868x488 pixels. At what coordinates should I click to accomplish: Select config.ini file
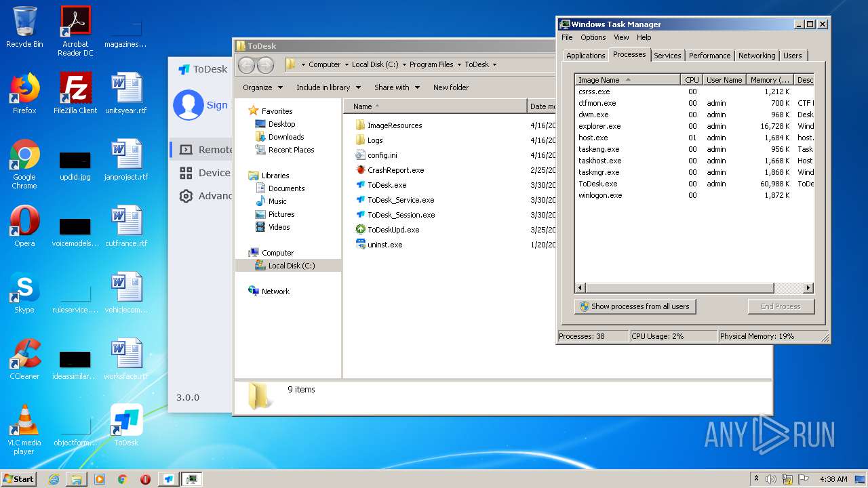pos(376,155)
